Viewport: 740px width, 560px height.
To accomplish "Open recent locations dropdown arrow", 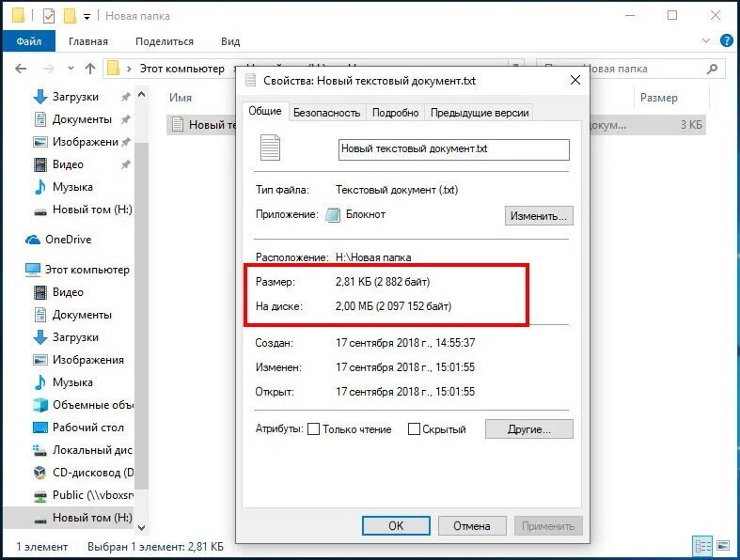I will pyautogui.click(x=71, y=69).
